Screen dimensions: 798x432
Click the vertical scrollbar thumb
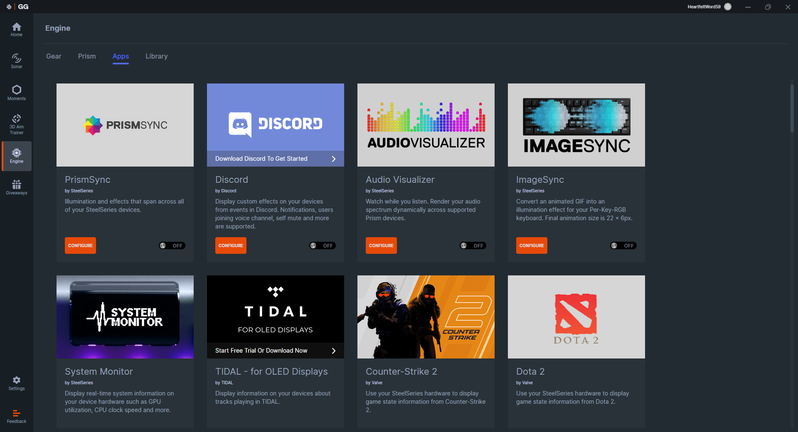click(x=792, y=108)
